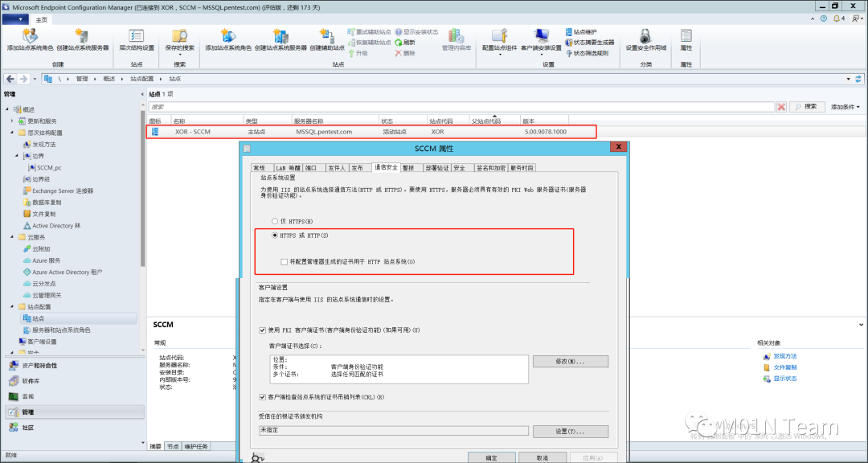Collapse the 站点配置 tree node
The height and width of the screenshot is (463, 868).
[x=12, y=307]
